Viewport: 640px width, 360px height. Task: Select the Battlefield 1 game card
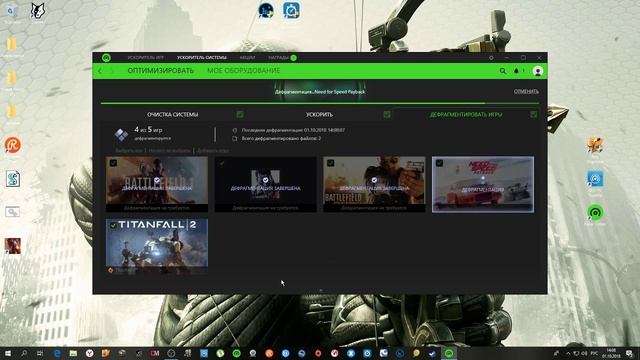point(157,184)
